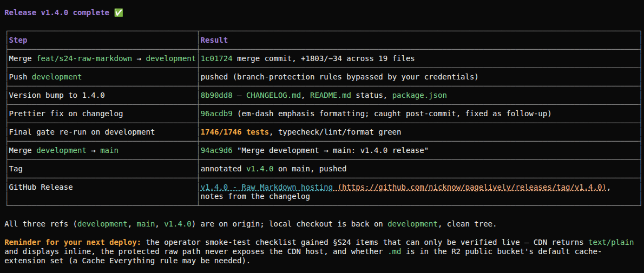Click 'Reminder for your next deploy:' label

73,243
